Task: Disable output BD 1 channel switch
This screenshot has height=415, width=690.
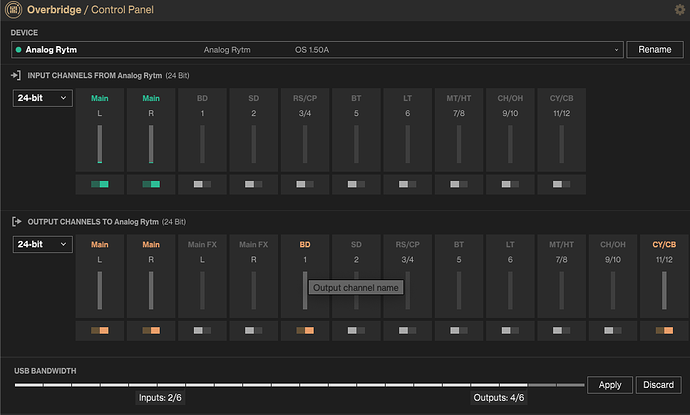Action: click(x=305, y=331)
